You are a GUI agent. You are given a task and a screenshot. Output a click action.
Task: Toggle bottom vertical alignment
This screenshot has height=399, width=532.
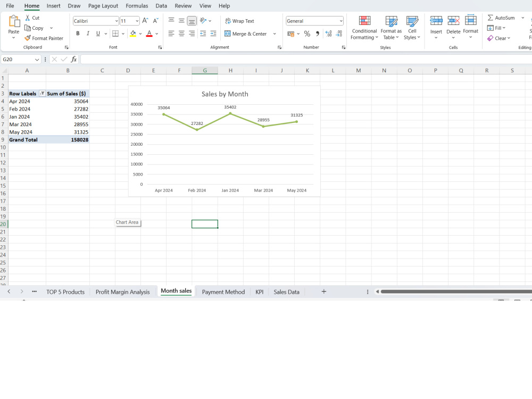click(x=192, y=21)
